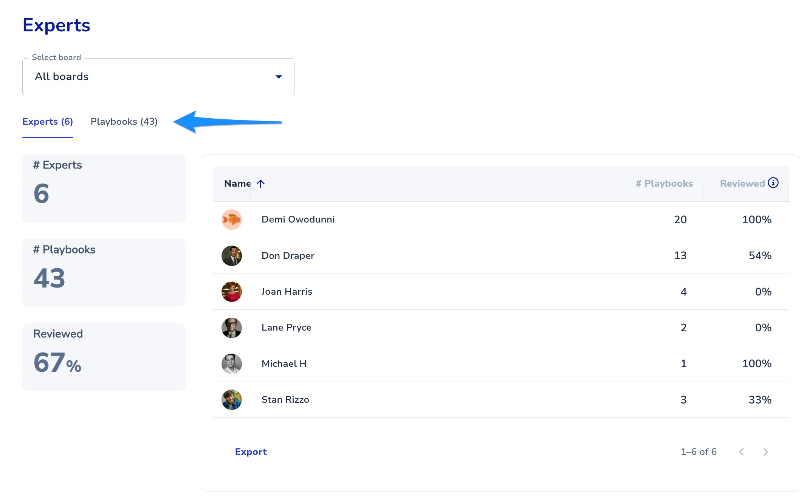Click Lane Pryce's avatar photo
Viewport: 812px width, 504px height.
pyautogui.click(x=231, y=328)
